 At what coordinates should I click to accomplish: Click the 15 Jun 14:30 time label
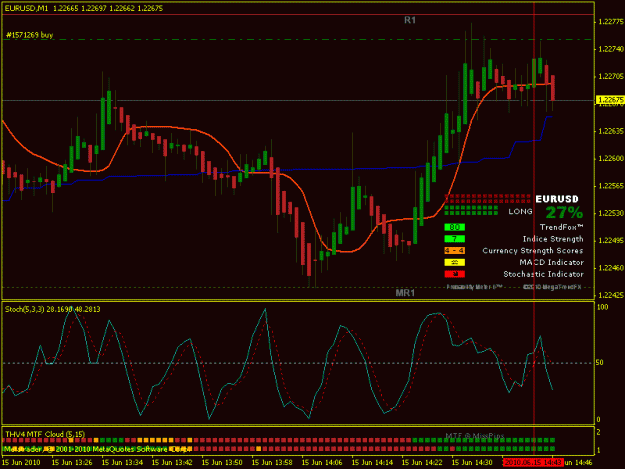click(x=472, y=463)
